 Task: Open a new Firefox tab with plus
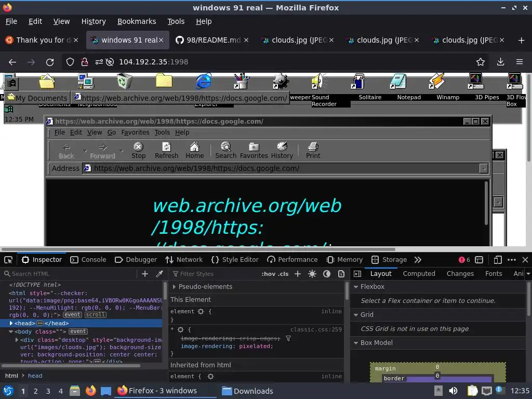pyautogui.click(x=522, y=41)
